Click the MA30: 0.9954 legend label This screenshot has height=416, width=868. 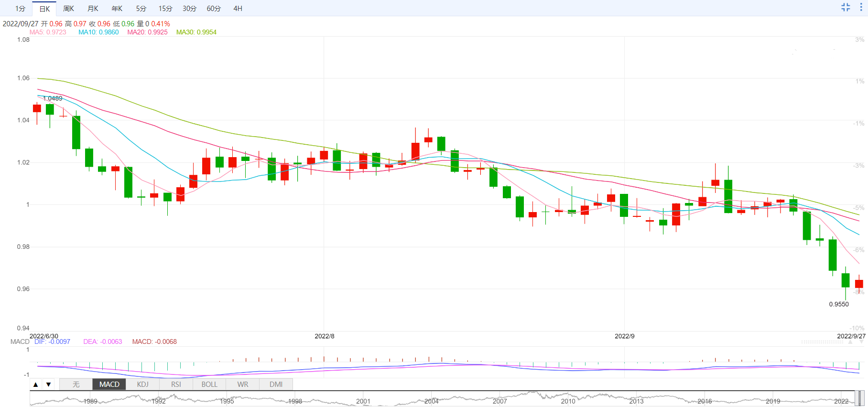pos(196,32)
